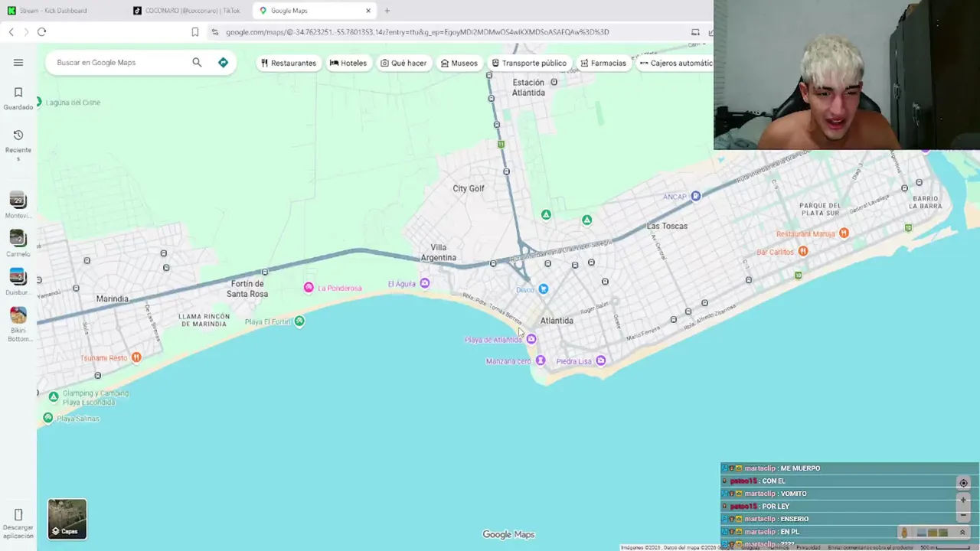Image resolution: width=980 pixels, height=551 pixels.
Task: Click the Fortín de Santa Rosa label
Action: click(x=247, y=289)
